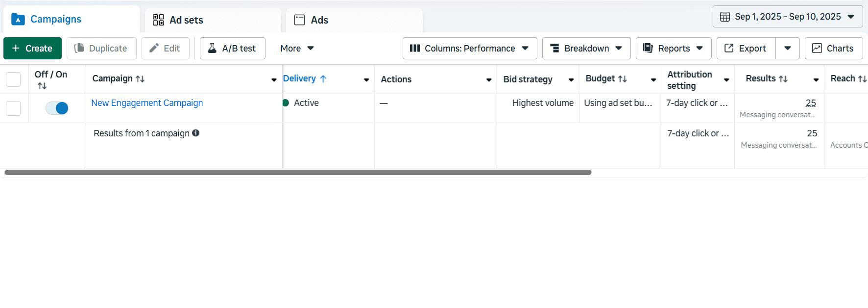The image size is (868, 308).
Task: Check the select-all campaigns header checkbox
Action: [x=13, y=79]
